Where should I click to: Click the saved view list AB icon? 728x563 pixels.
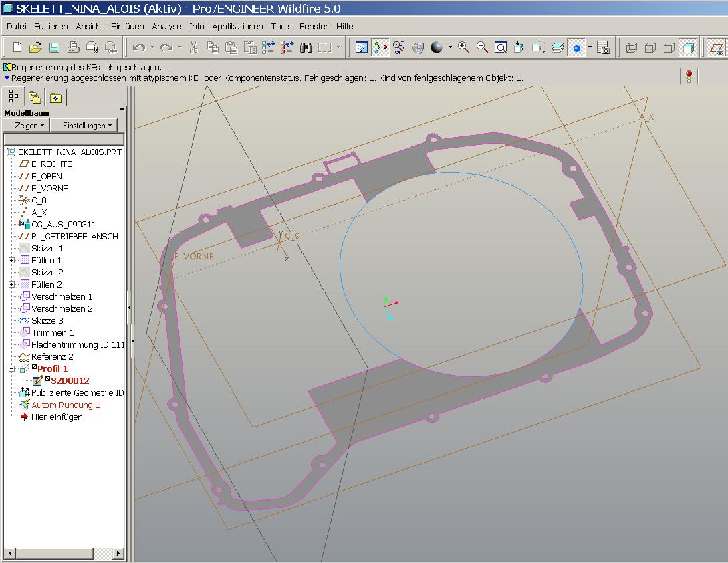click(x=539, y=47)
